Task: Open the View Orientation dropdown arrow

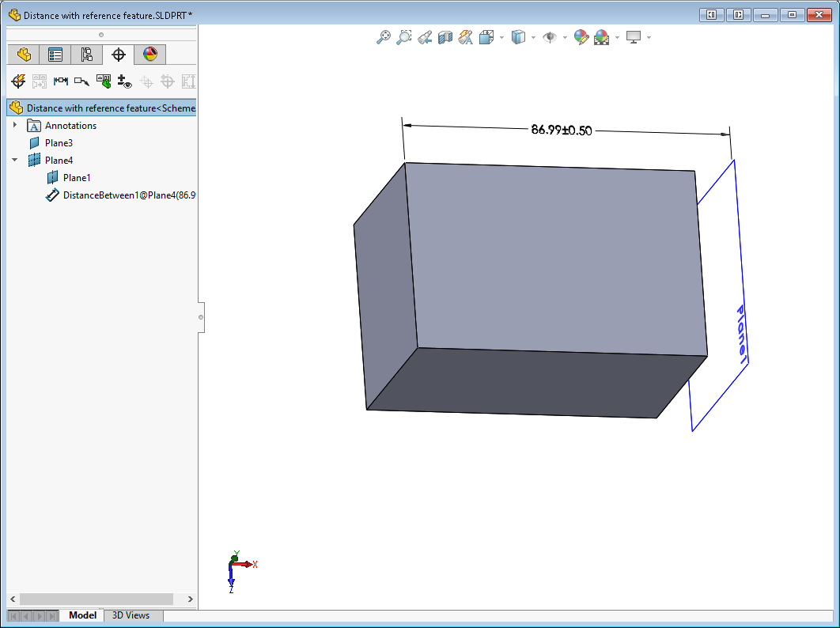Action: (x=502, y=37)
